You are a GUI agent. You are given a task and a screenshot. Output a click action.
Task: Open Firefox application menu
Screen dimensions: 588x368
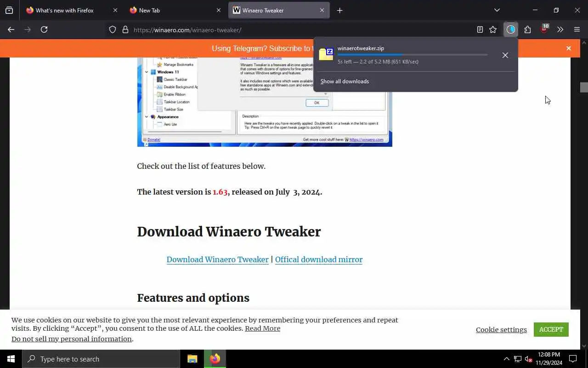[x=577, y=29]
